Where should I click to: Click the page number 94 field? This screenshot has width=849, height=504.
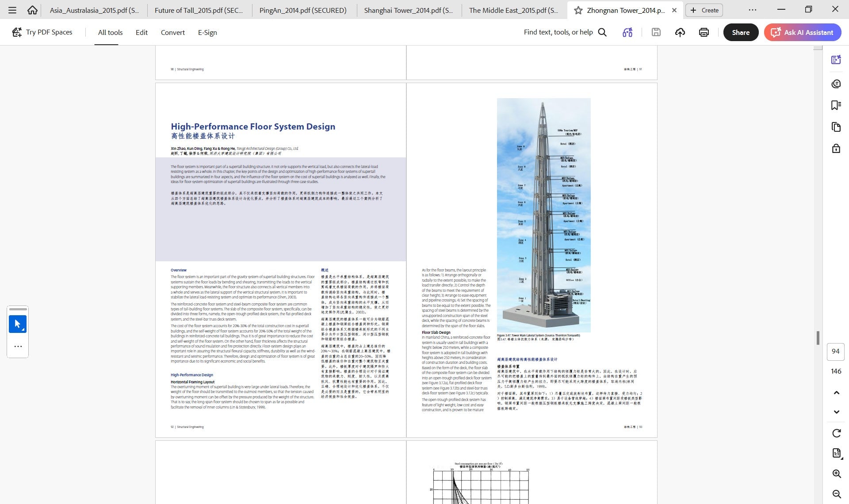[835, 351]
